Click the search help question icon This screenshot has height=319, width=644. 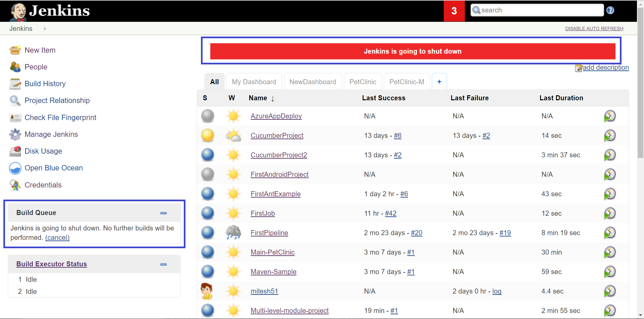click(610, 10)
